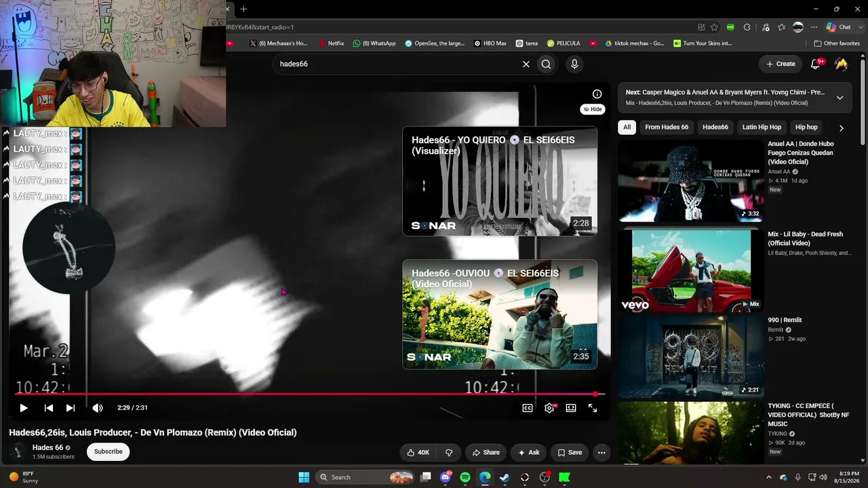Open the Windows taskbar Search box
The height and width of the screenshot is (488, 868).
point(366,477)
